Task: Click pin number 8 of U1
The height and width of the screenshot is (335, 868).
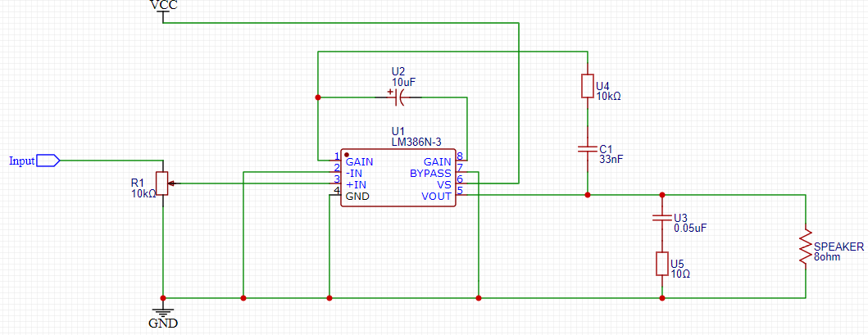Action: [460, 156]
